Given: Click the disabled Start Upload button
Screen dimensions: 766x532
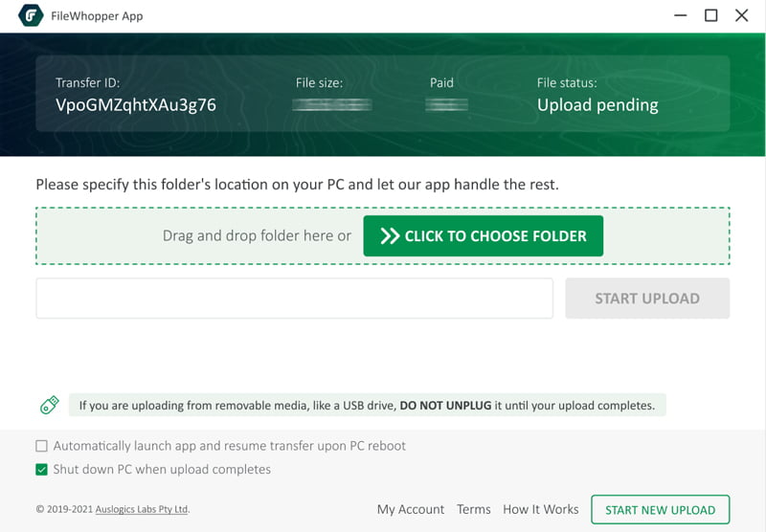Looking at the screenshot, I should (647, 299).
